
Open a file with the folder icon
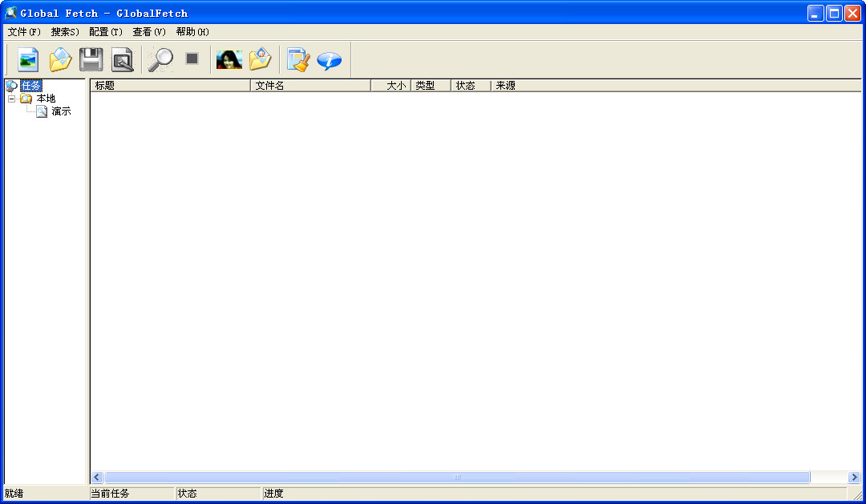(60, 59)
